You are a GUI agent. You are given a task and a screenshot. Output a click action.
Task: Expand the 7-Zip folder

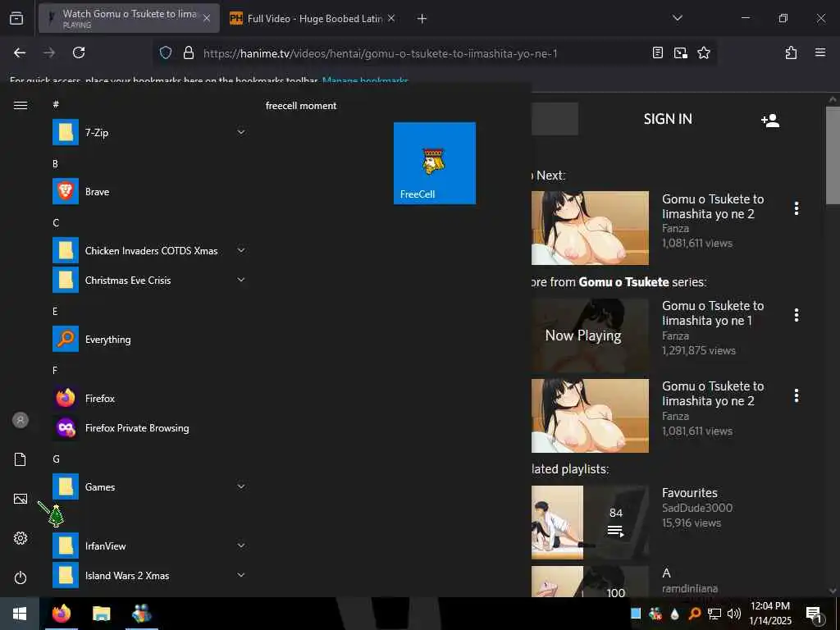(241, 132)
